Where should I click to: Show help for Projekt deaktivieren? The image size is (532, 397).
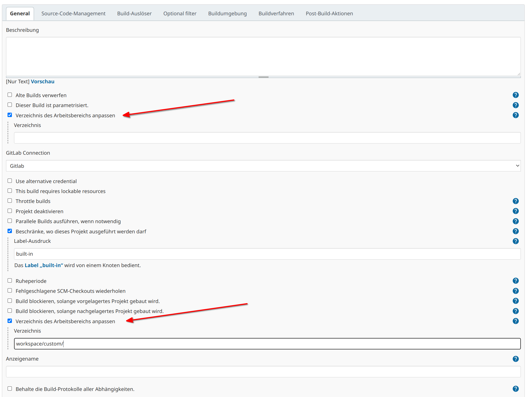tap(516, 211)
